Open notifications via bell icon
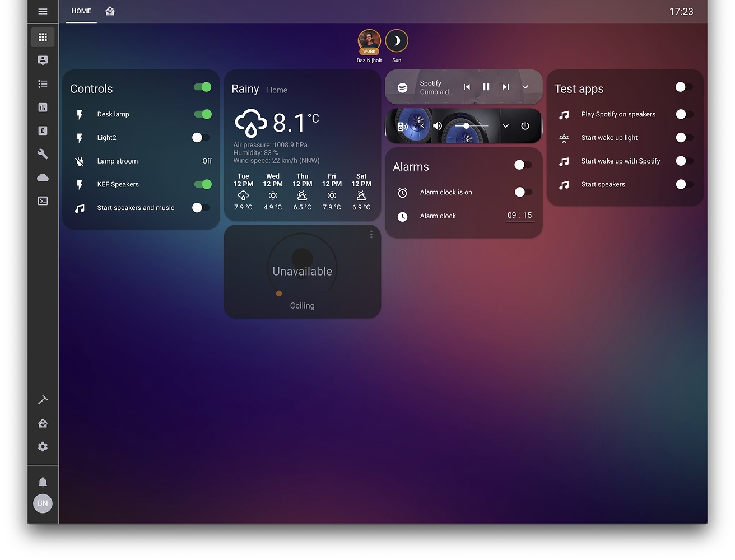Image resolution: width=735 pixels, height=560 pixels. coord(43,482)
